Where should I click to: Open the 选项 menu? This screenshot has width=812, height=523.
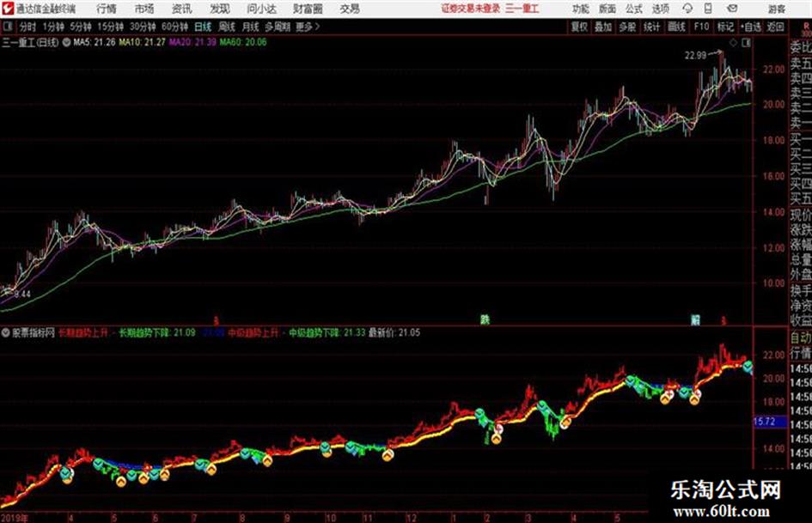point(660,9)
